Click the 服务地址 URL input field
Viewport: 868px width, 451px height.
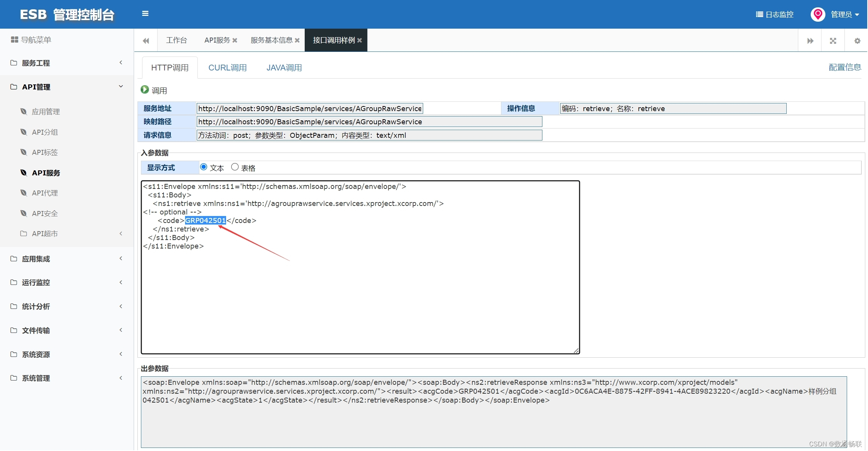click(x=310, y=108)
